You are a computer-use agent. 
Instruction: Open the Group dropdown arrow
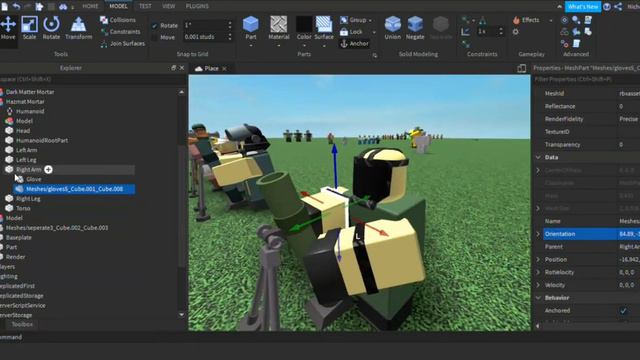tap(370, 20)
